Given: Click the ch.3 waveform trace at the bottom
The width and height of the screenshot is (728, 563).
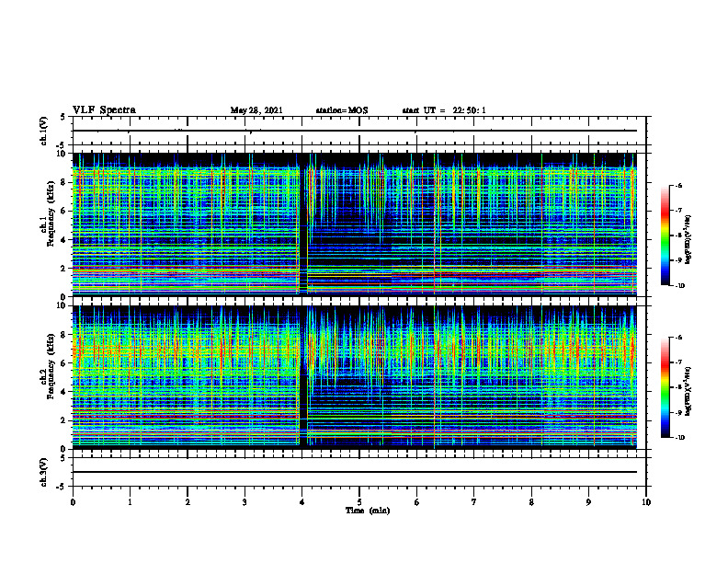Looking at the screenshot, I should point(354,472).
